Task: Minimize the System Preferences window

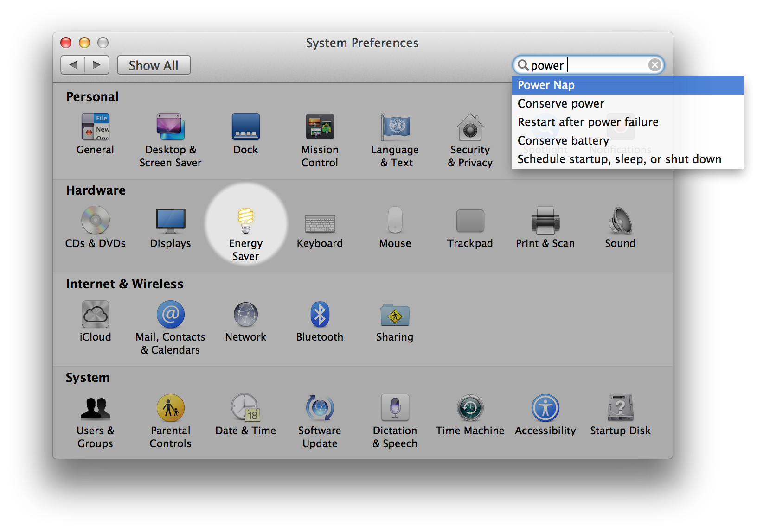Action: tap(84, 43)
